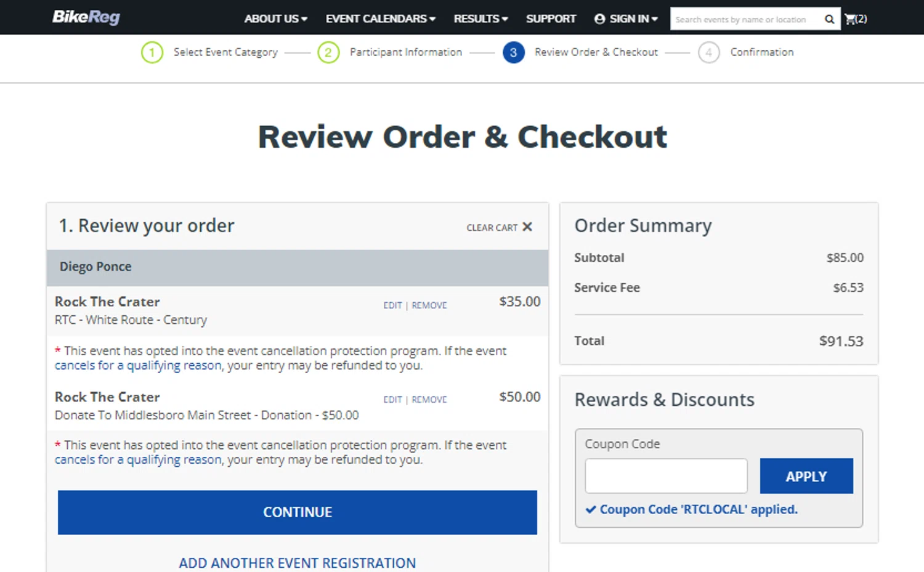Screen dimensions: 924x572
Task: Remove the $35.00 Century registration
Action: (x=429, y=305)
